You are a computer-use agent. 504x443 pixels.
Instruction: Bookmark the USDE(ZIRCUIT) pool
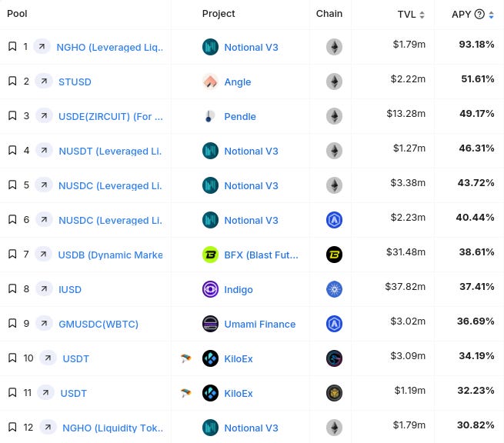click(12, 115)
